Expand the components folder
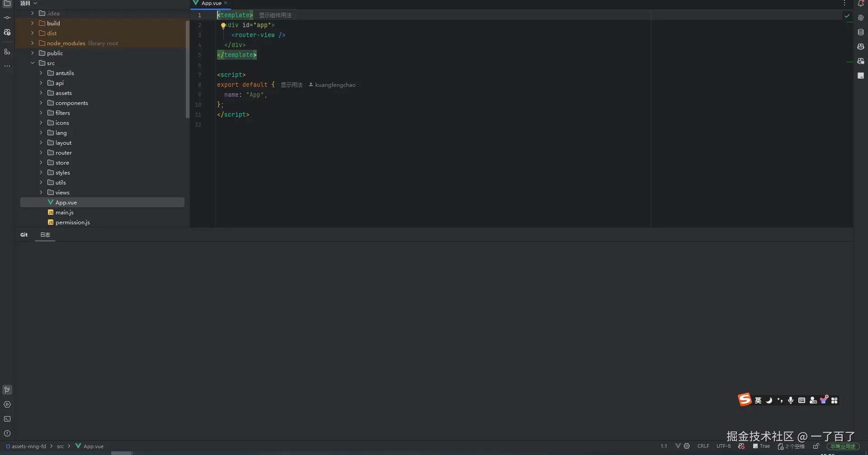Screen dimensions: 868x455 coord(41,103)
